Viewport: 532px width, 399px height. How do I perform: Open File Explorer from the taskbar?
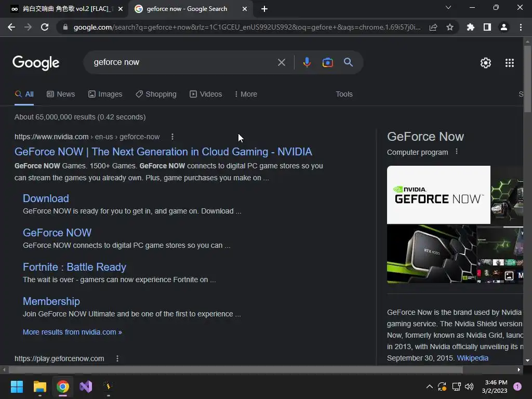coord(39,387)
